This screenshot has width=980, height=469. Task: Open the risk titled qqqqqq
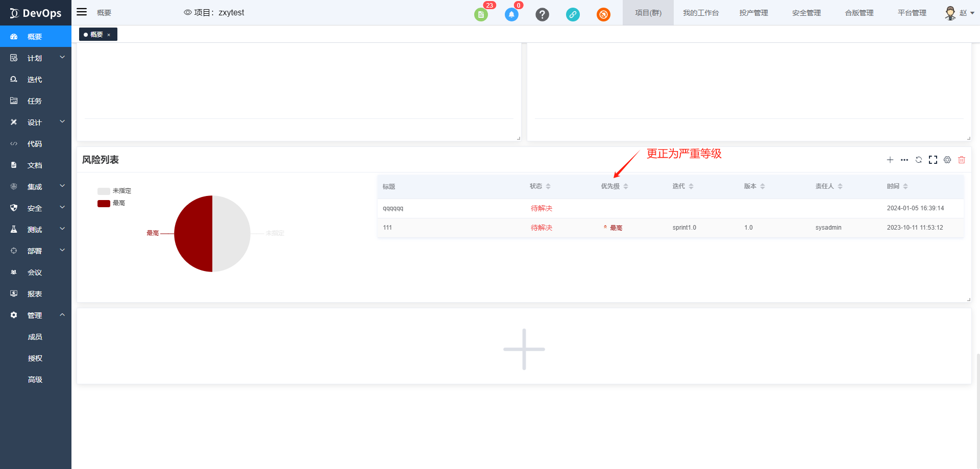393,208
